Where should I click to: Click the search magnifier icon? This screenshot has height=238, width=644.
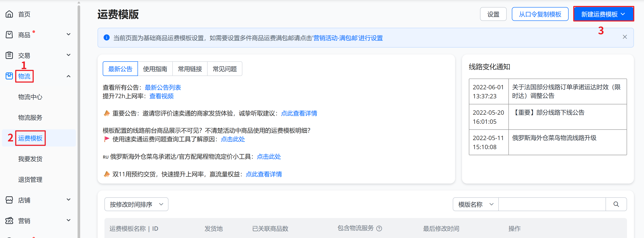pos(616,204)
